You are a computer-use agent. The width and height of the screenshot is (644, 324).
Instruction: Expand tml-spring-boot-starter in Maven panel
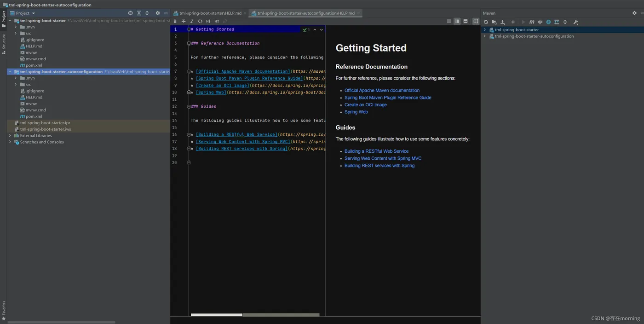point(484,30)
